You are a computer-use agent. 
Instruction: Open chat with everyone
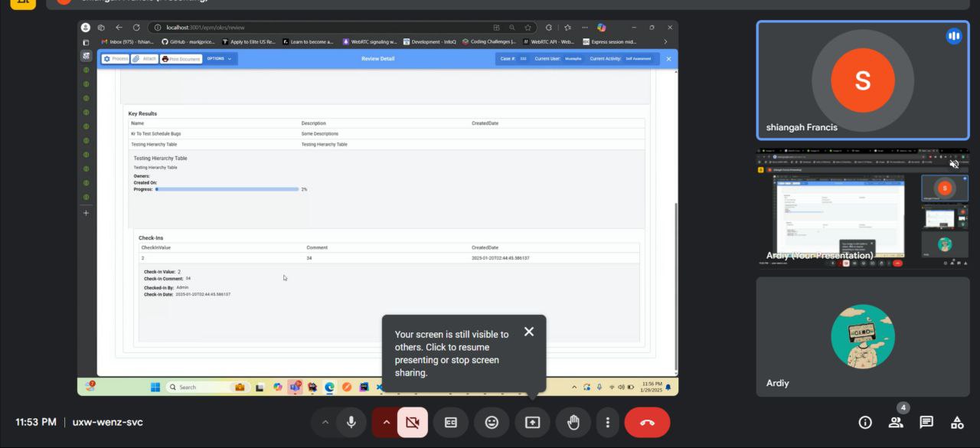coord(926,422)
